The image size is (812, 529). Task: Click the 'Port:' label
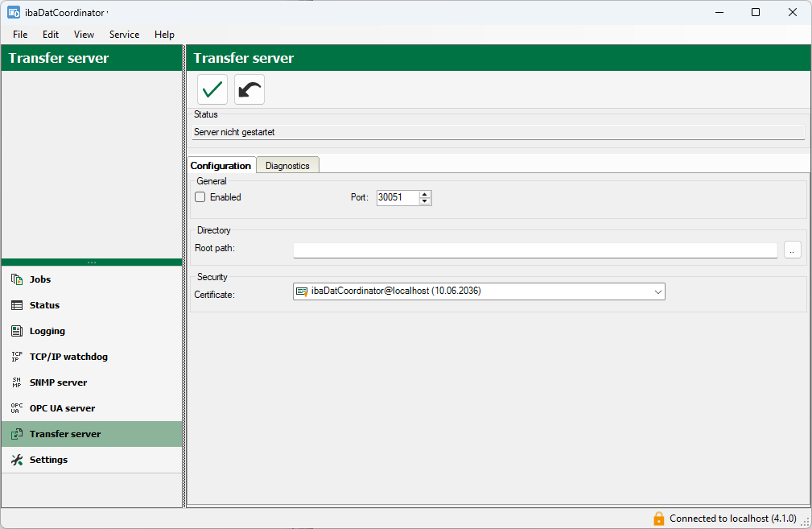(360, 197)
